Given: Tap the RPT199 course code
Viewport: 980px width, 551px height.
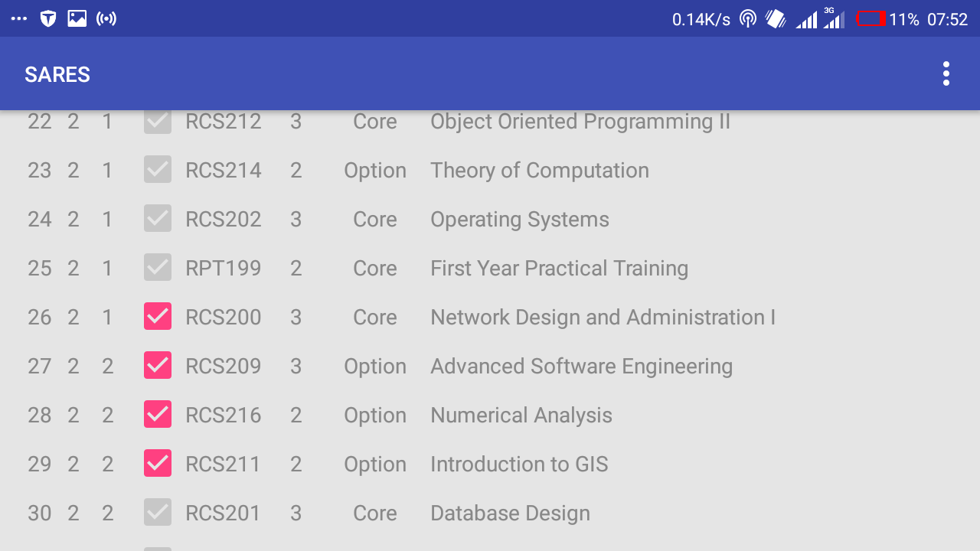Looking at the screenshot, I should click(x=223, y=268).
